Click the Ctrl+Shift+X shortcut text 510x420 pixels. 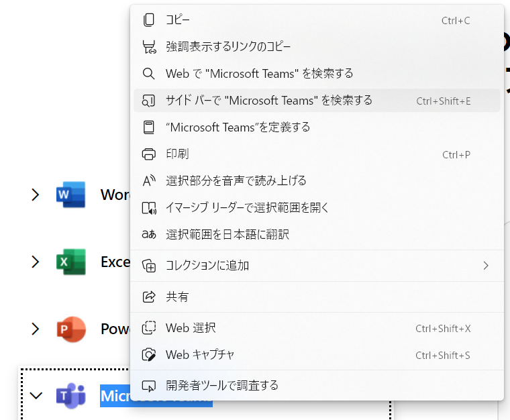click(443, 329)
